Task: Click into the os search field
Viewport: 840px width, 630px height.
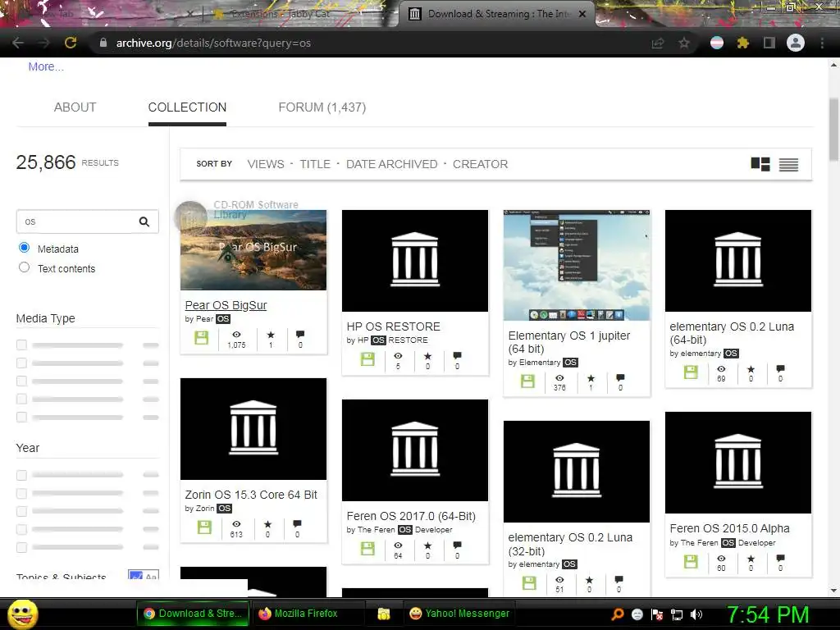Action: pos(76,221)
